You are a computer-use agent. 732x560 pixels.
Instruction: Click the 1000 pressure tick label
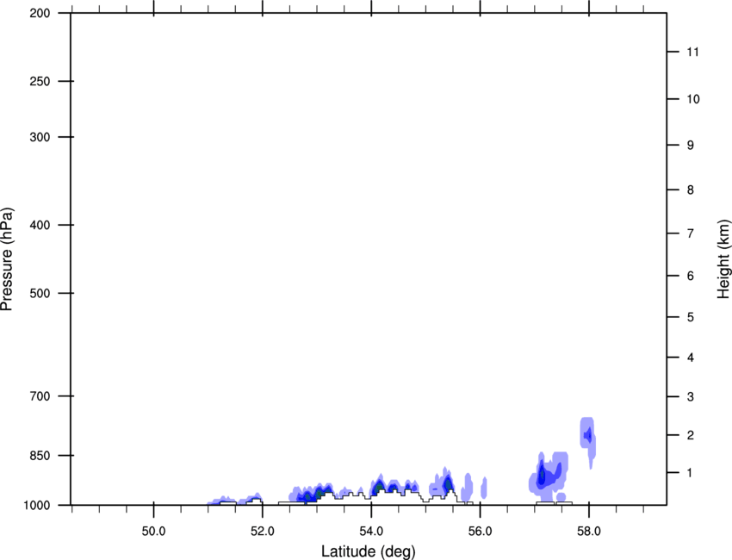coord(36,505)
